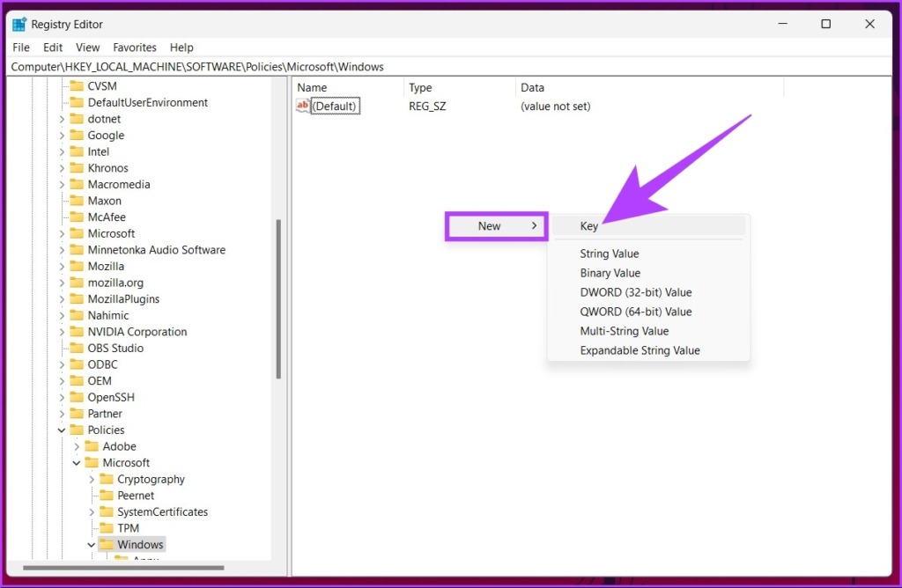Screen dimensions: 902x588
Task: Expand the Mozilla key chevron
Action: tap(62, 267)
